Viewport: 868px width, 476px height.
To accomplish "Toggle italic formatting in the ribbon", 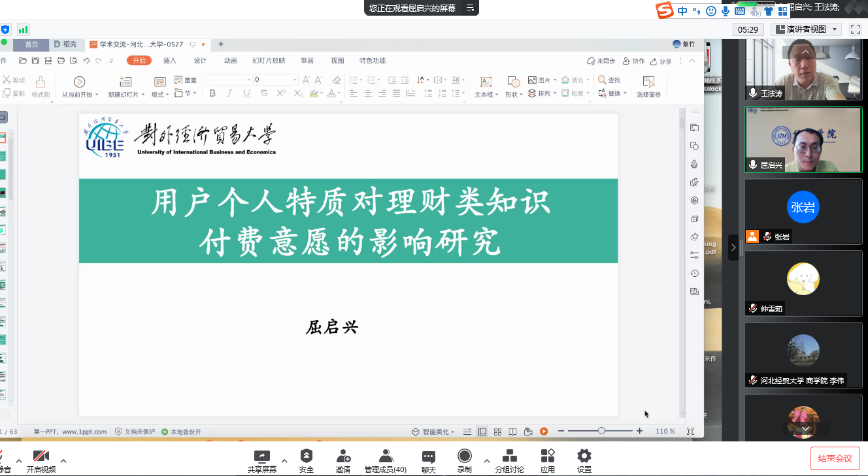I will 229,93.
